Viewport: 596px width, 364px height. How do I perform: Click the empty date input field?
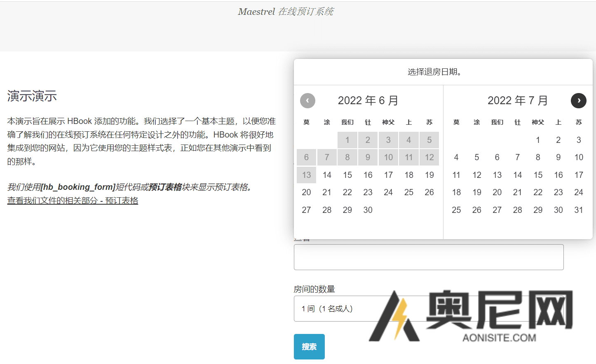pyautogui.click(x=428, y=257)
